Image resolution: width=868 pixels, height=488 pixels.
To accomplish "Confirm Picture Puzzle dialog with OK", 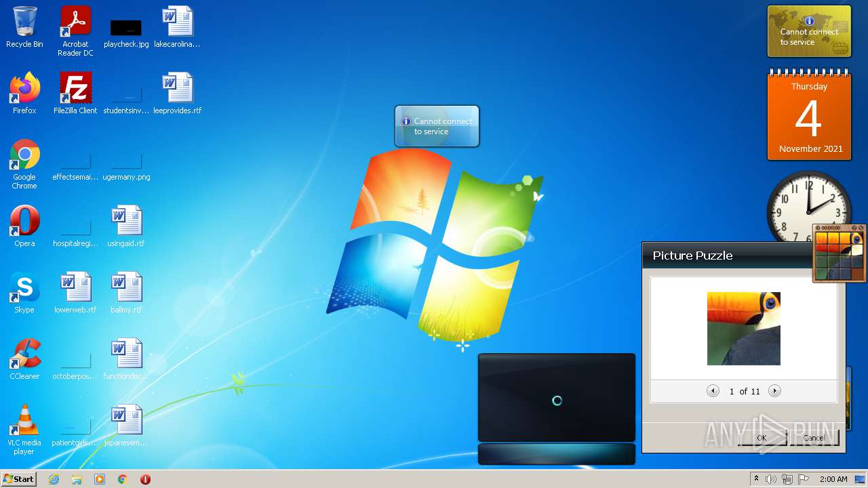I will (762, 438).
